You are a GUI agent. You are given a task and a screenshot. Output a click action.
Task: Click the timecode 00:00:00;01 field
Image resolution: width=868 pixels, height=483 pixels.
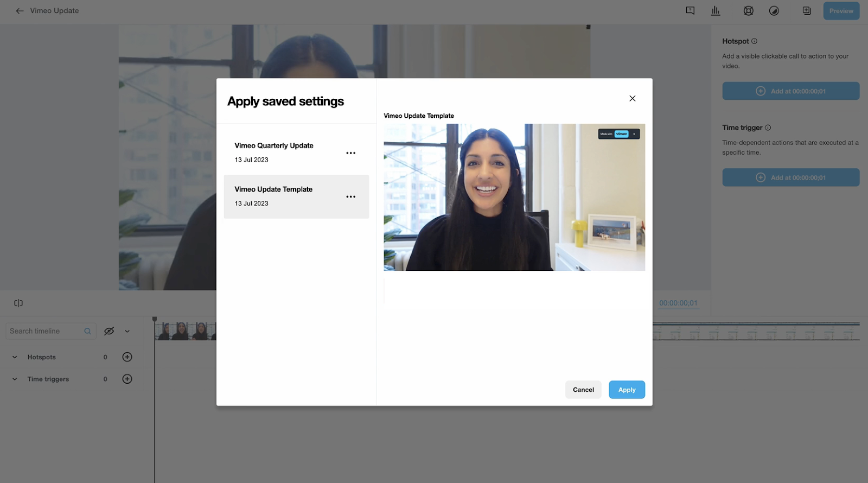(678, 303)
